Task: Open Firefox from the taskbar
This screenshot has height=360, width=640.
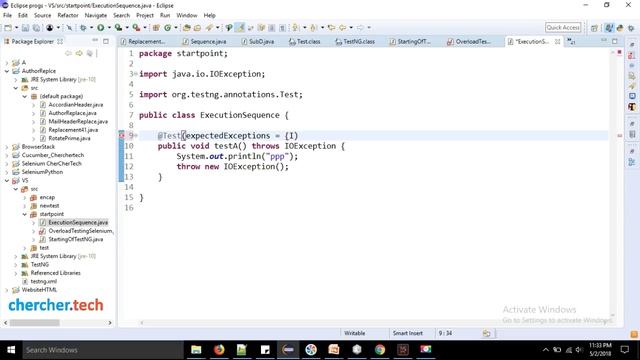Action: 219,350
